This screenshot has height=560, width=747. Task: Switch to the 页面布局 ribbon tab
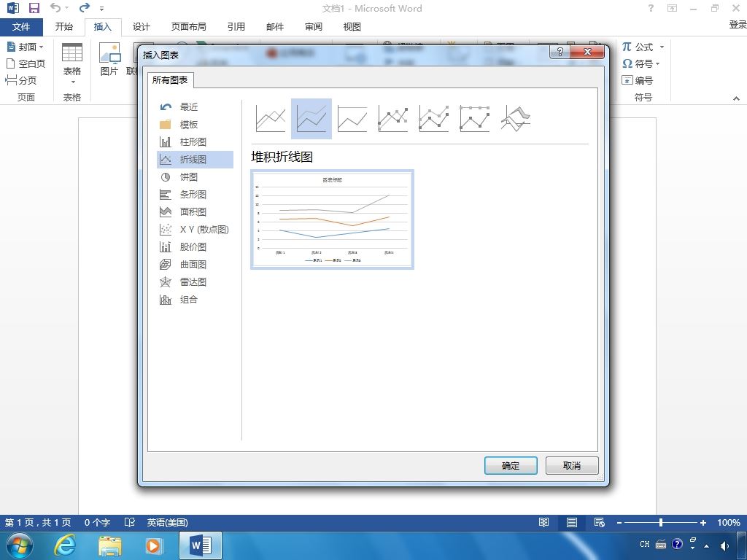[189, 27]
